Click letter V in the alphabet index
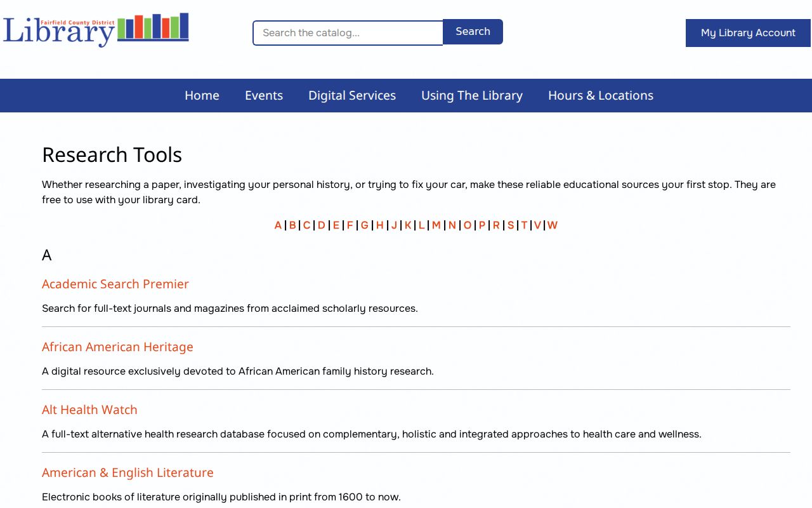Screen dimensions: 812x508 [x=537, y=225]
